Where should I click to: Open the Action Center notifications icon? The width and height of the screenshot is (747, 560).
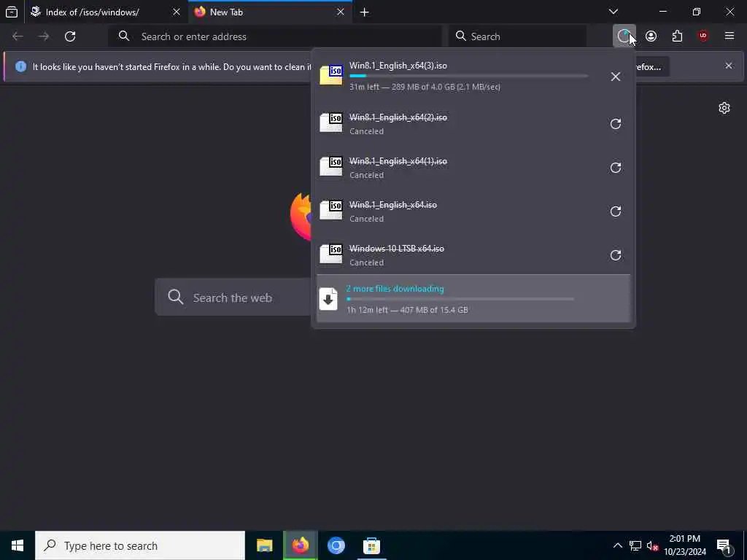[x=724, y=545]
